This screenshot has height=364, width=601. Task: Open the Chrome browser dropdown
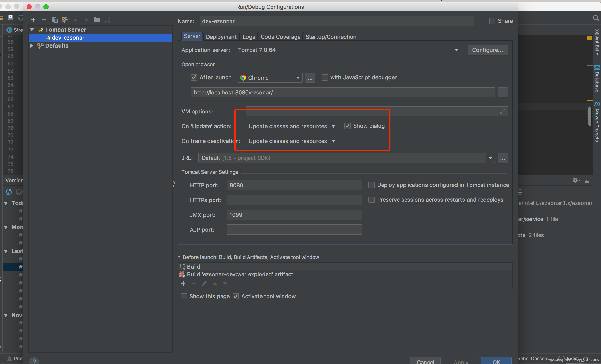coord(298,78)
